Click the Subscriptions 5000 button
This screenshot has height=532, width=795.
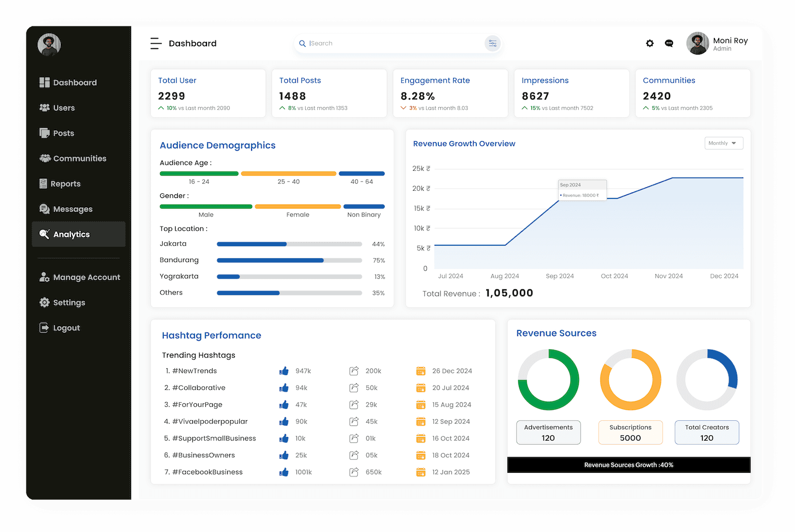tap(630, 432)
